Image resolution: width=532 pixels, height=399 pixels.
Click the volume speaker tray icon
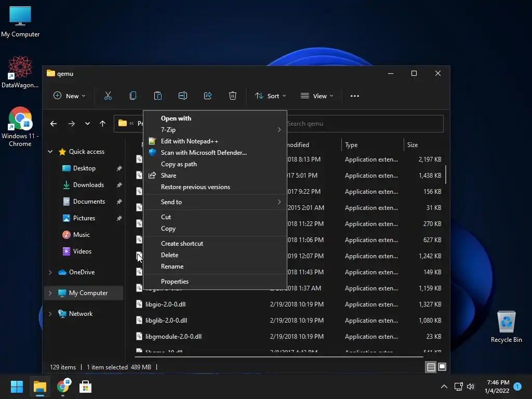point(471,387)
